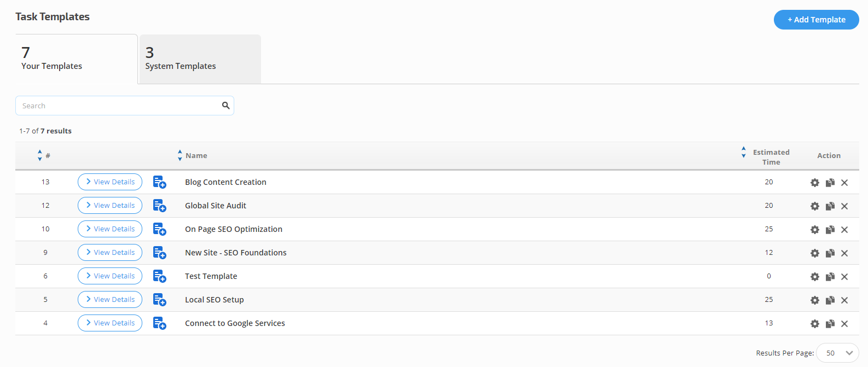View Details of Blog Content Creation
This screenshot has width=868, height=367.
110,182
